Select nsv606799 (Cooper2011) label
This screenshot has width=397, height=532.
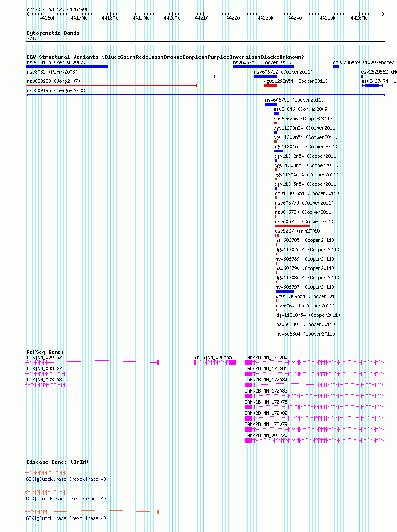tap(305, 306)
